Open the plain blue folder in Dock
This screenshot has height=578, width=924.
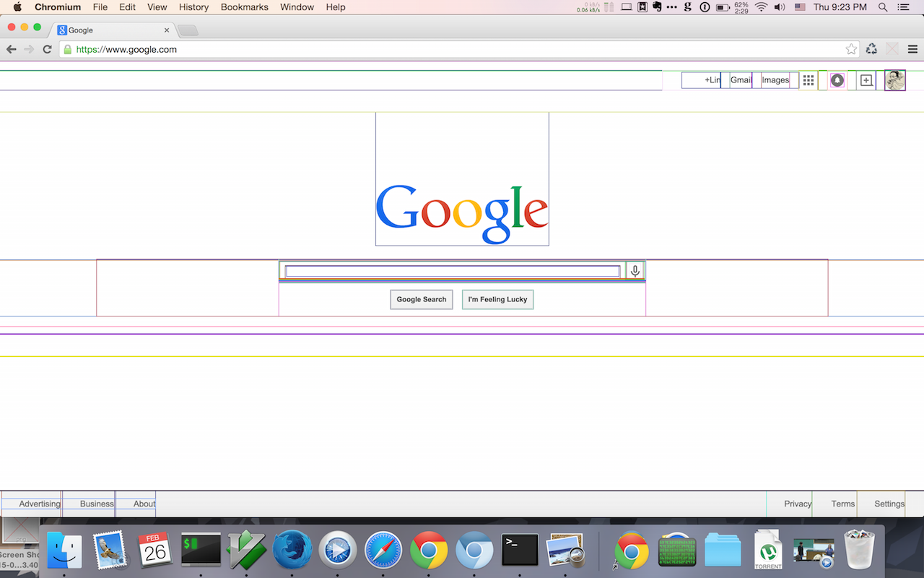click(x=723, y=551)
